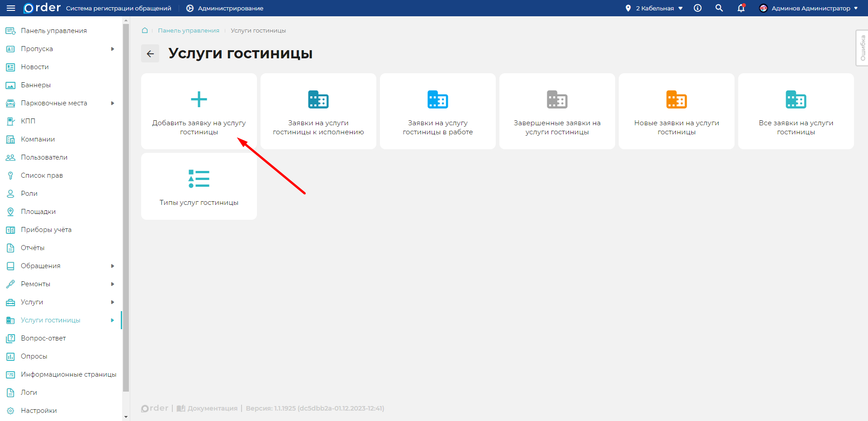Select Компании in the sidebar

tap(38, 139)
